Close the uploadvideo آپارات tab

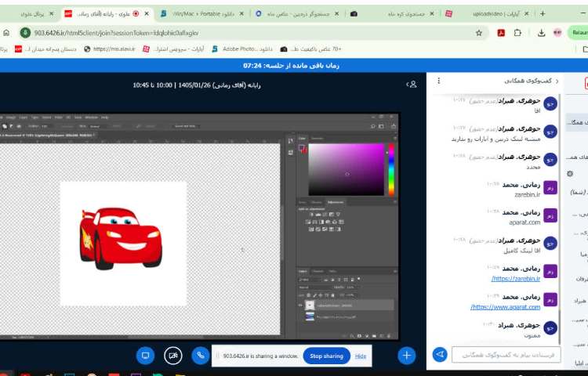[527, 14]
